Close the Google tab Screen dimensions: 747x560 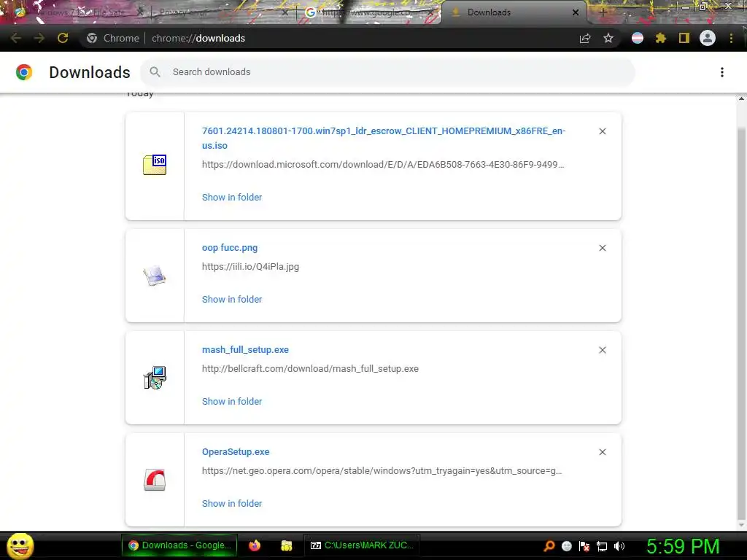point(430,12)
